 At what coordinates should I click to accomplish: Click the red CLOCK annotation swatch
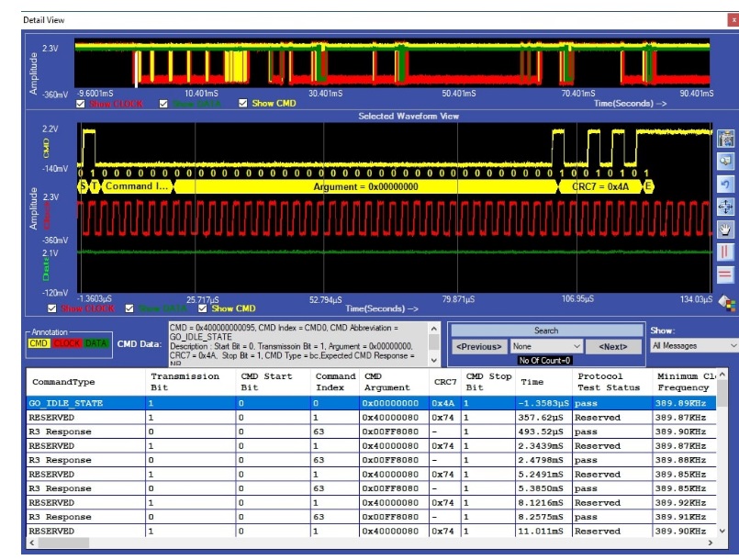pos(67,343)
